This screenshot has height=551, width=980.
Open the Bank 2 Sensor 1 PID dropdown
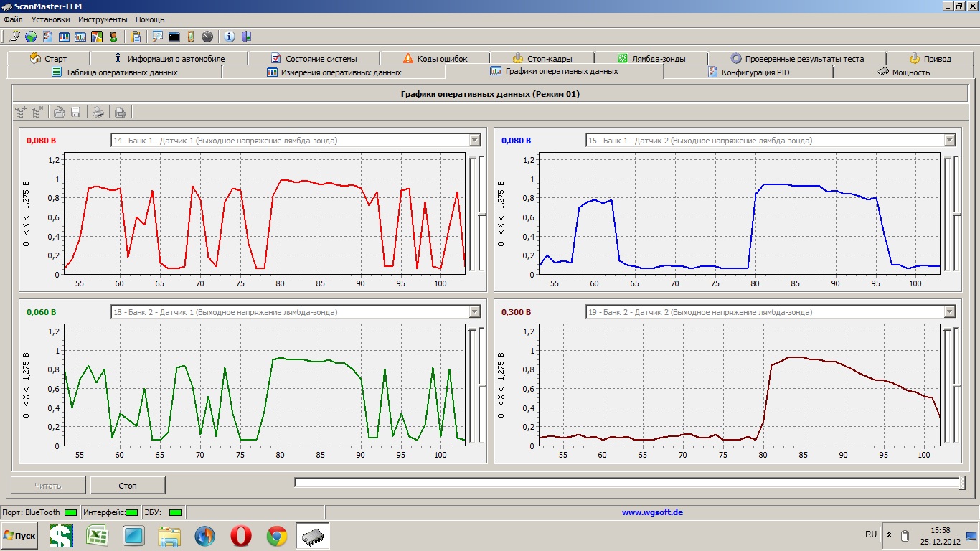click(x=474, y=312)
